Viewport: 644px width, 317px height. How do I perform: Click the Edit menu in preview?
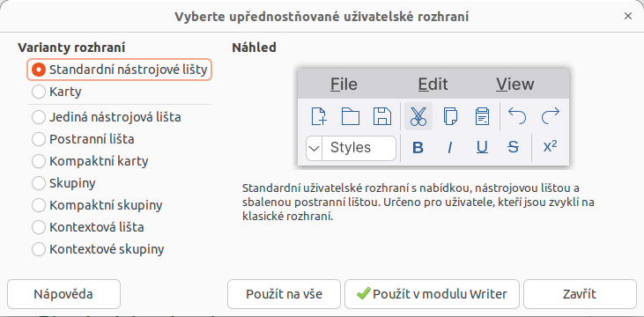coord(433,85)
